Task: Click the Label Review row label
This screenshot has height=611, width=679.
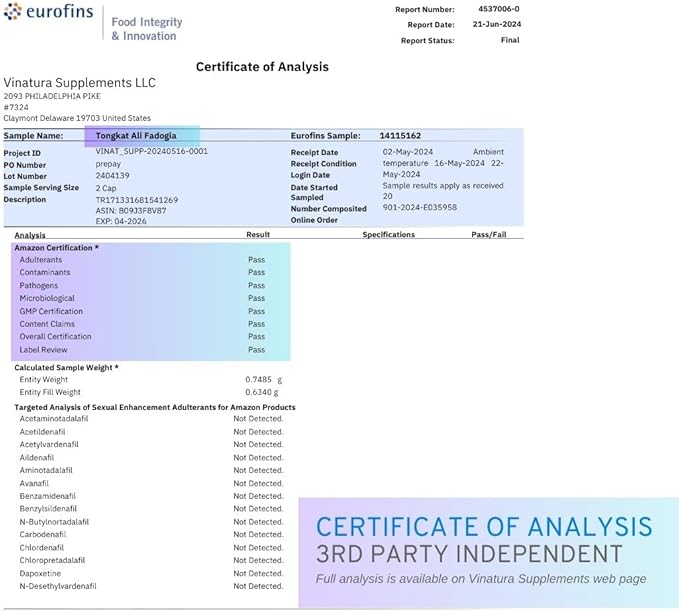Action: [41, 350]
